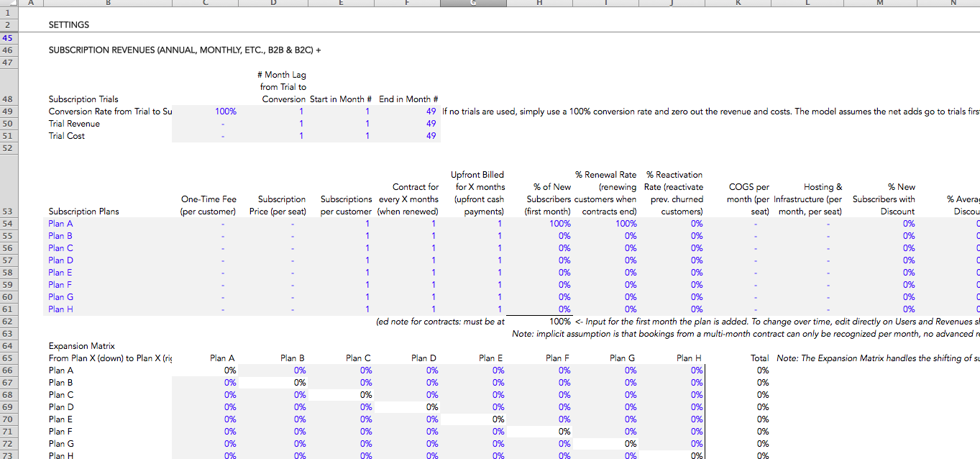Click the Plan H column header in Expansion Matrix
Screen dimensions: 980x459
coord(690,358)
